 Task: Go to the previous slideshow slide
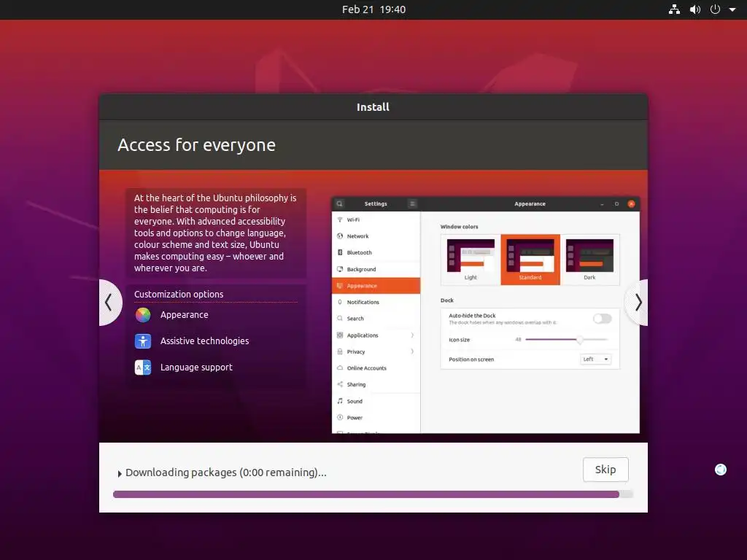click(x=109, y=303)
